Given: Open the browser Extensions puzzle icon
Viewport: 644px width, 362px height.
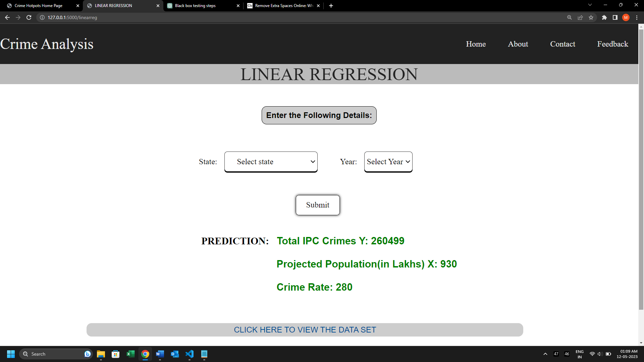Looking at the screenshot, I should 605,17.
